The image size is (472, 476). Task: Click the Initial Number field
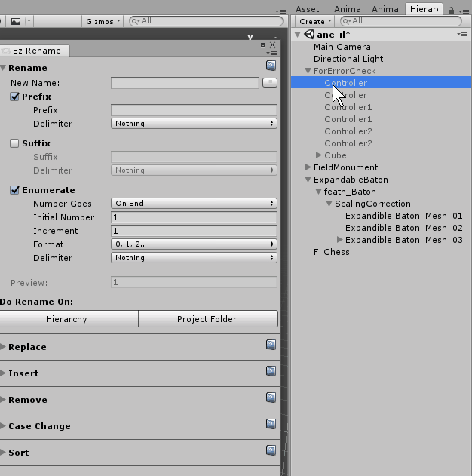[x=194, y=217]
